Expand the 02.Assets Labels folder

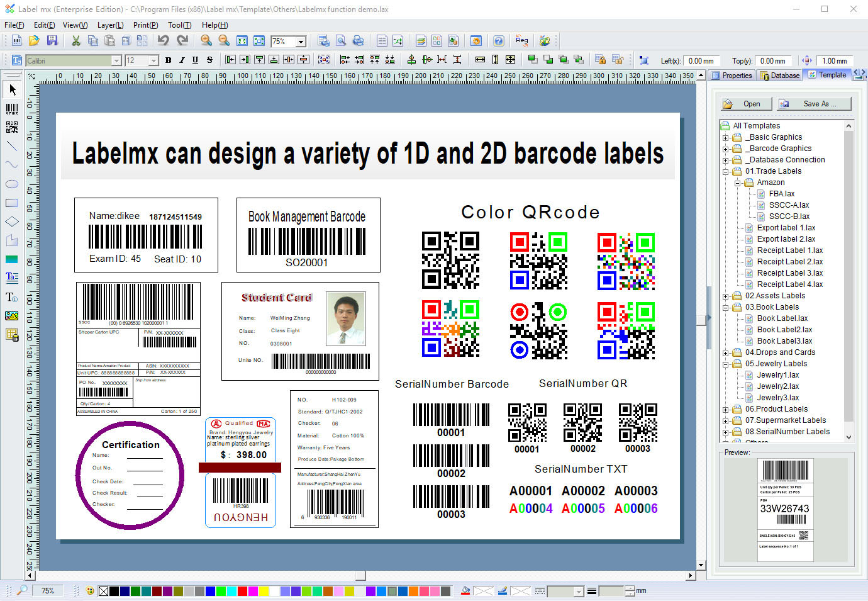coord(725,296)
